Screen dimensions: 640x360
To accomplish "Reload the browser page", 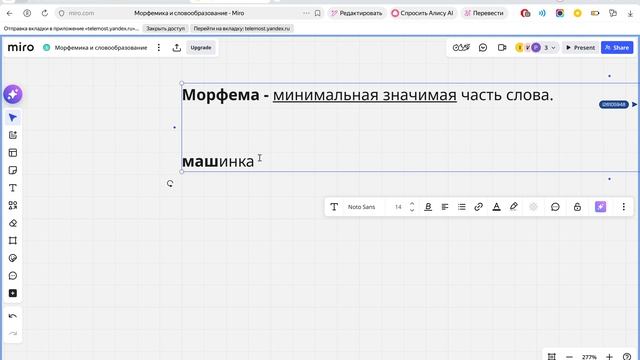I will [44, 13].
